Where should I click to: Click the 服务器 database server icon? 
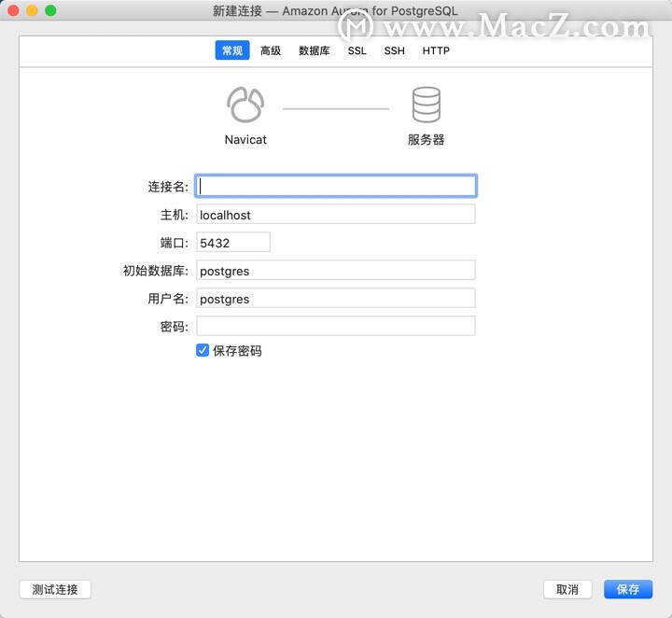[426, 105]
